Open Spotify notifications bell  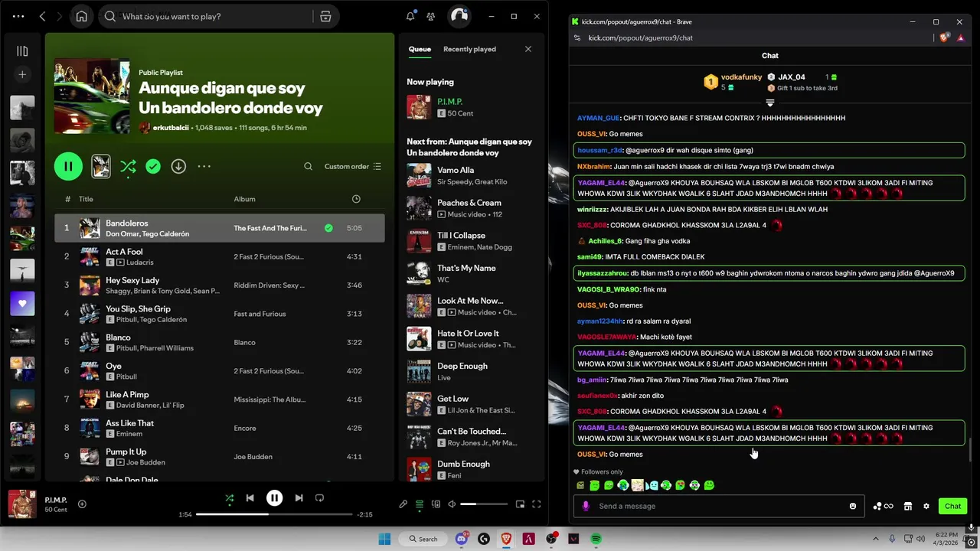click(x=410, y=16)
